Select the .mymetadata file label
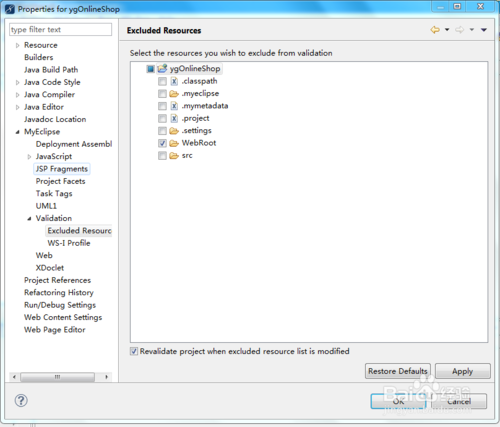This screenshot has width=500, height=427. click(205, 106)
